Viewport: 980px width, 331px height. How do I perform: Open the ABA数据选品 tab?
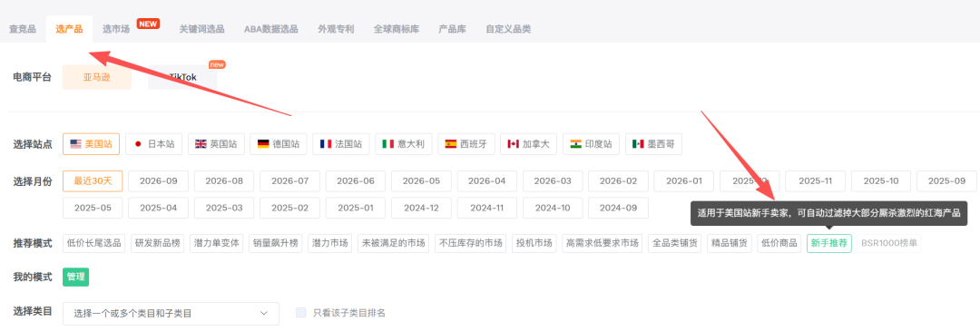[x=271, y=29]
